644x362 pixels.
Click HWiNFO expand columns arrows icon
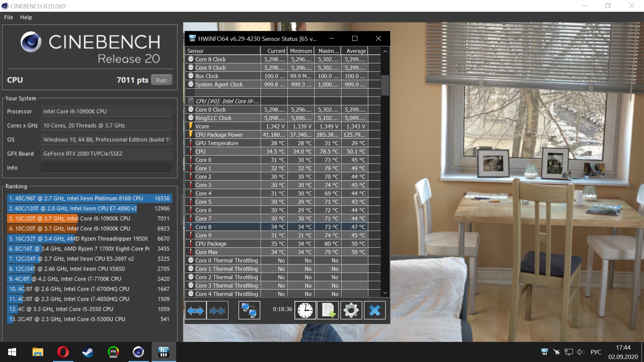pyautogui.click(x=196, y=310)
